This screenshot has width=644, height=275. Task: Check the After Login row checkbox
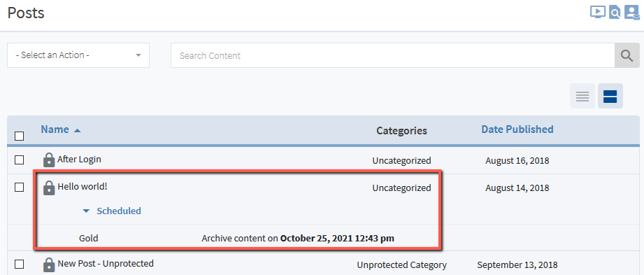coord(20,160)
